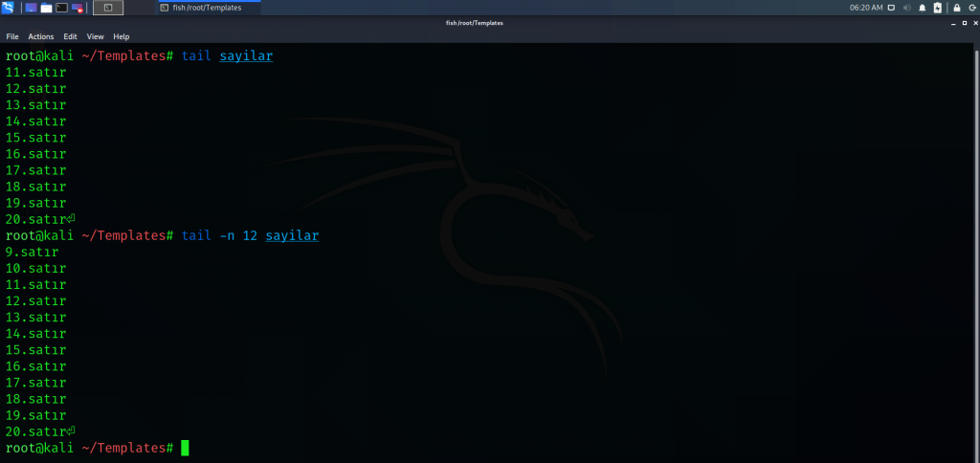This screenshot has width=980, height=463.
Task: Open the Actions menu
Action: click(41, 36)
